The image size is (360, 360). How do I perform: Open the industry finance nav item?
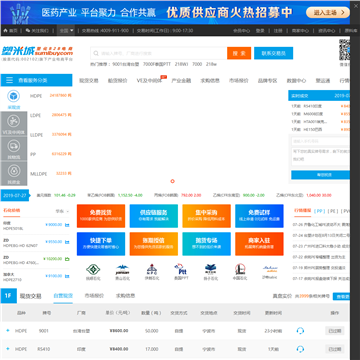pyautogui.click(x=181, y=80)
